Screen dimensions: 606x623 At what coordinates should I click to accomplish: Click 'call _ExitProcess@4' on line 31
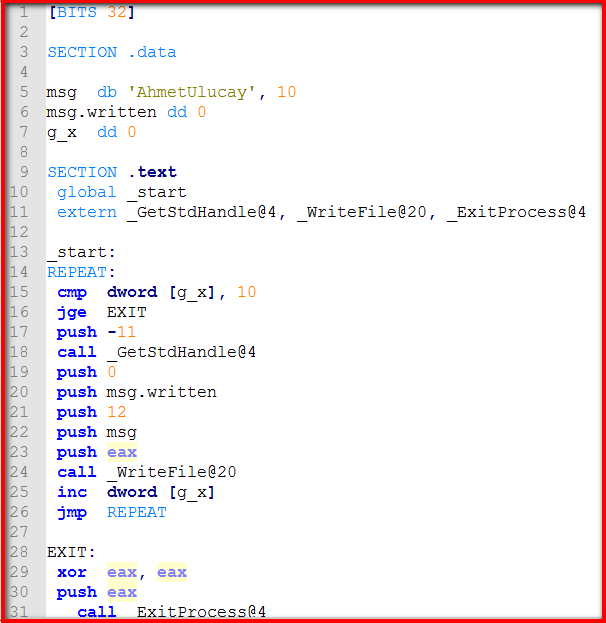click(172, 612)
